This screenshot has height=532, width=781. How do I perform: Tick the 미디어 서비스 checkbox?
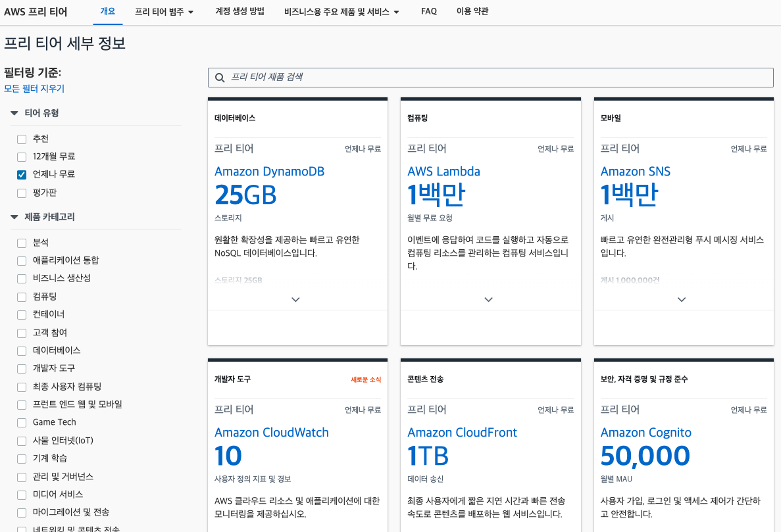pyautogui.click(x=22, y=495)
